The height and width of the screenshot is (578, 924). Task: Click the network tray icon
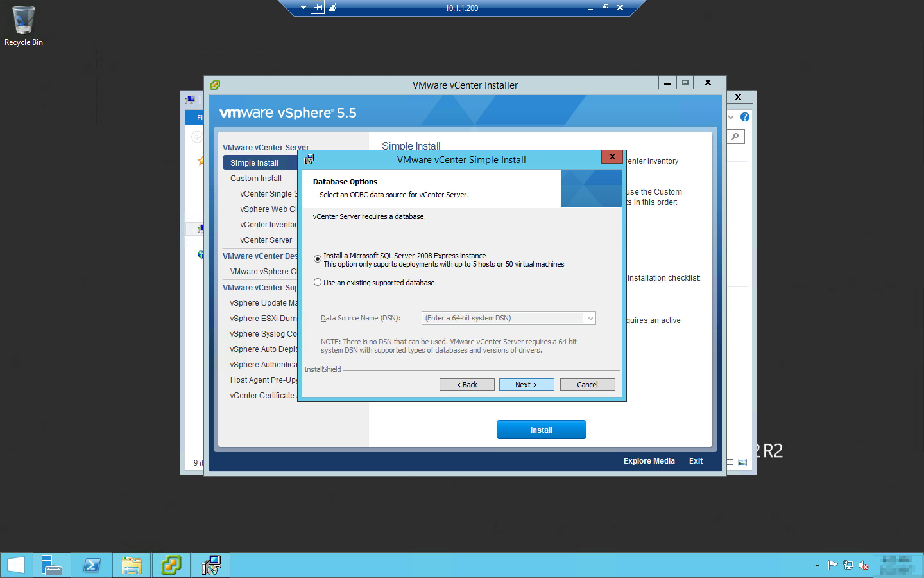(x=848, y=565)
